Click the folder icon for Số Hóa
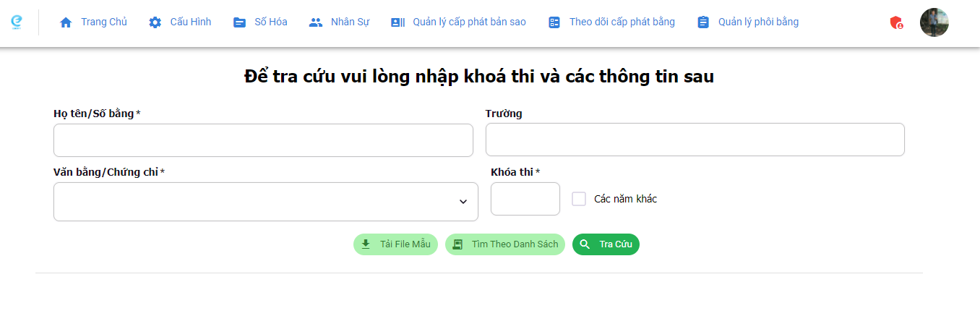Image resolution: width=980 pixels, height=316 pixels. tap(240, 22)
